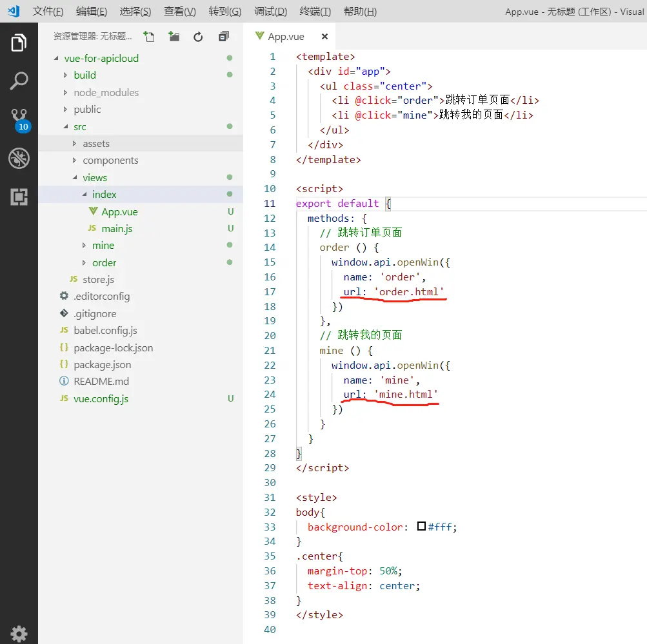Open the 终端(T) menu

click(x=315, y=11)
